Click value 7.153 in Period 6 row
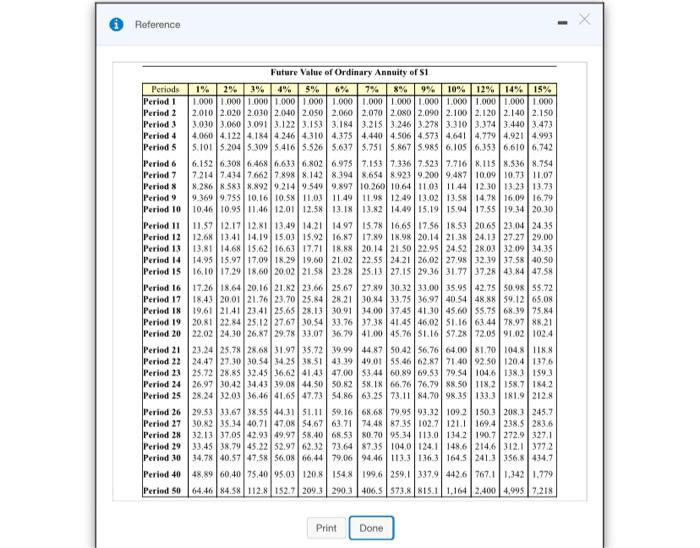Image resolution: width=700 pixels, height=548 pixels. pos(372,163)
